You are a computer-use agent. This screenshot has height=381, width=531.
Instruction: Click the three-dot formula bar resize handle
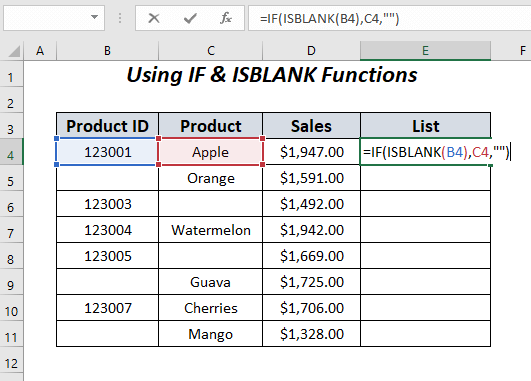coord(120,18)
